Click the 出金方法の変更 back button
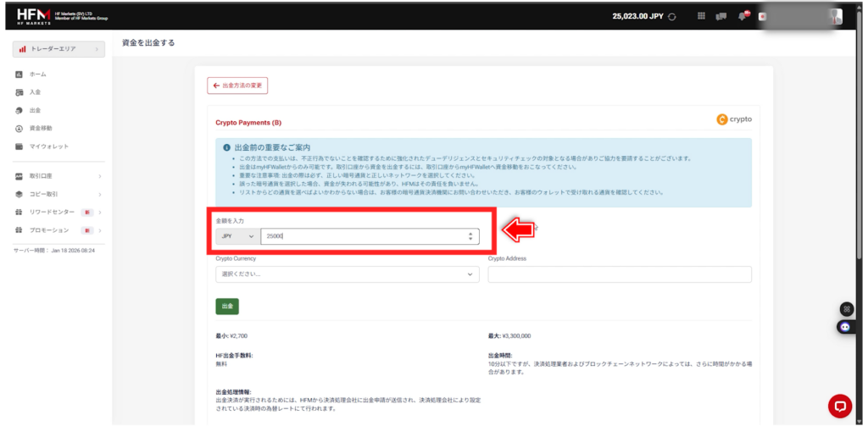This screenshot has width=868, height=426. (237, 86)
